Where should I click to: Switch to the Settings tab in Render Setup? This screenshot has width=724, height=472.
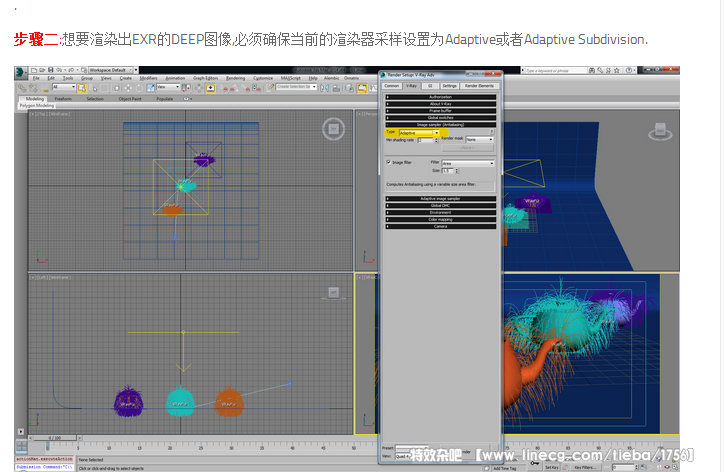[x=450, y=86]
